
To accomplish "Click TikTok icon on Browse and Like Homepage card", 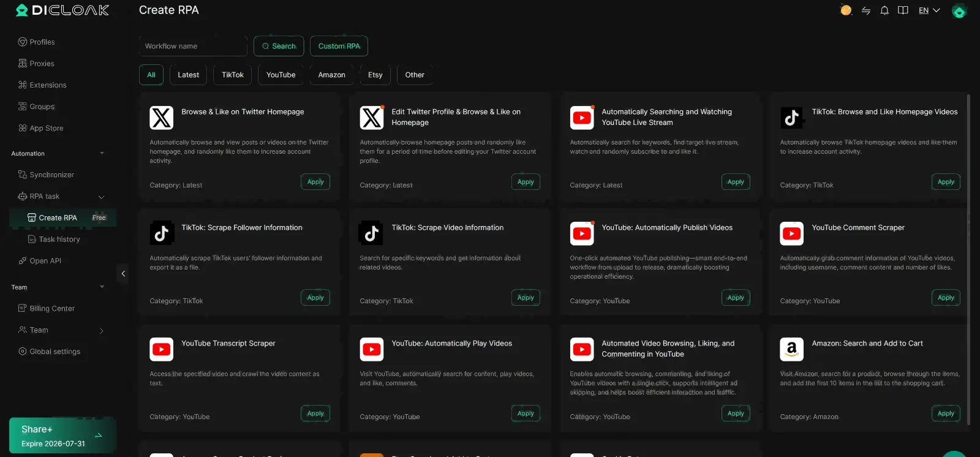I will click(x=792, y=118).
